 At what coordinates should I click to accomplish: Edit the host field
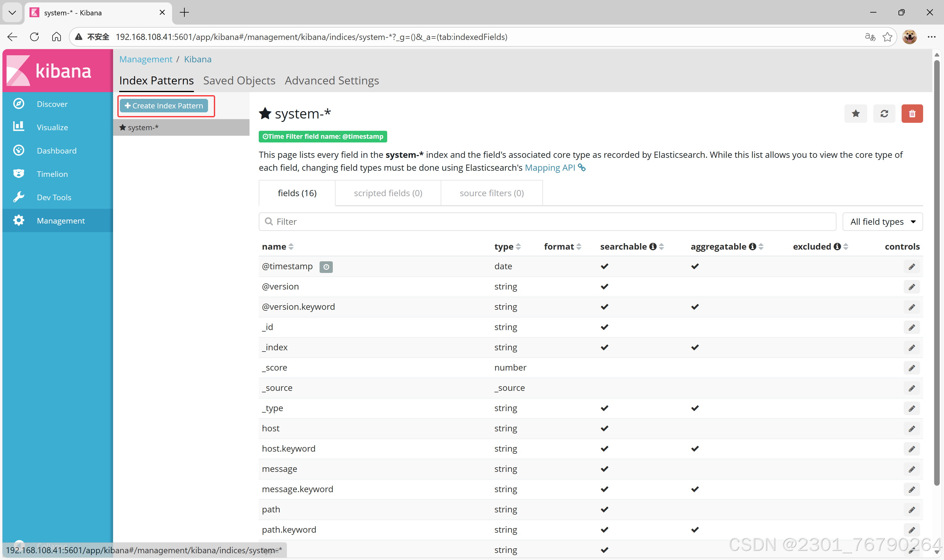912,429
